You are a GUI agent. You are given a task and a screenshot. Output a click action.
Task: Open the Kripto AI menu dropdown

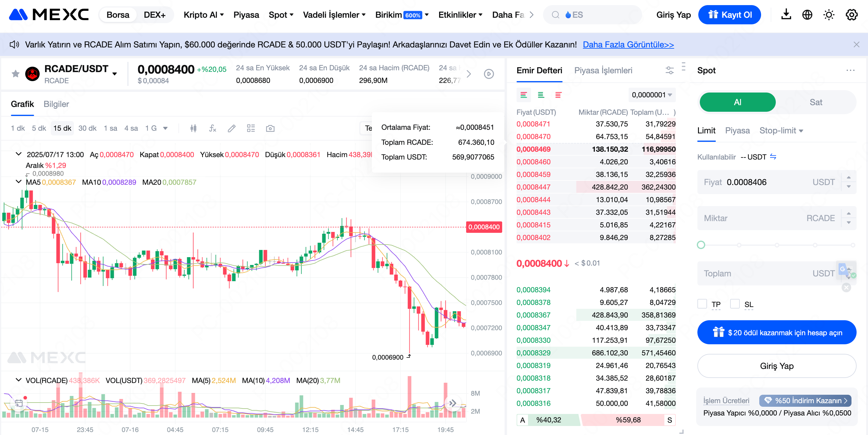coord(204,15)
